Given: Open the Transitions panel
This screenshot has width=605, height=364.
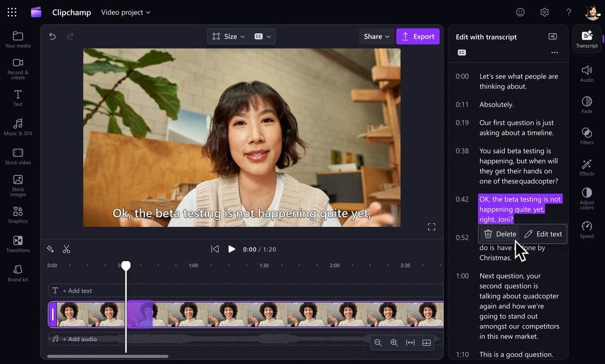Looking at the screenshot, I should pos(18,244).
